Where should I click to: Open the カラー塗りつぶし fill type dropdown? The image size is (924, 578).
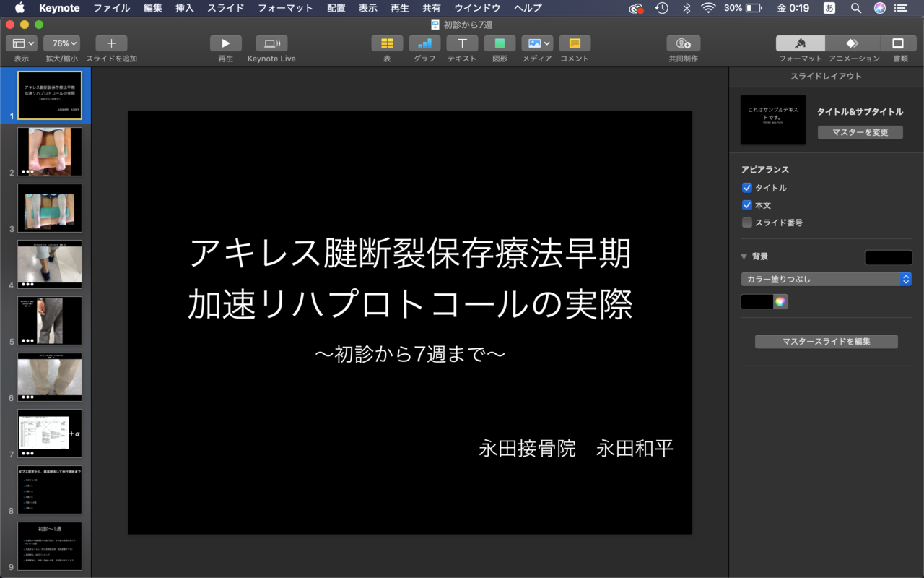[826, 280]
